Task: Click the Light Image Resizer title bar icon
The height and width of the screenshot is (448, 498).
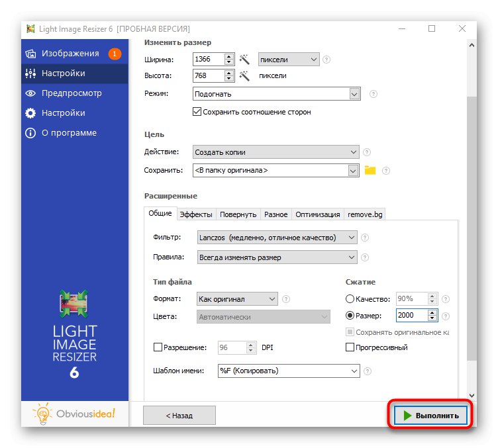Action: [30, 29]
